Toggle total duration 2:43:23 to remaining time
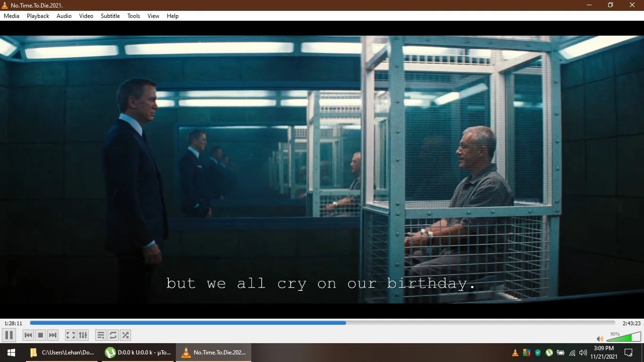 point(631,323)
